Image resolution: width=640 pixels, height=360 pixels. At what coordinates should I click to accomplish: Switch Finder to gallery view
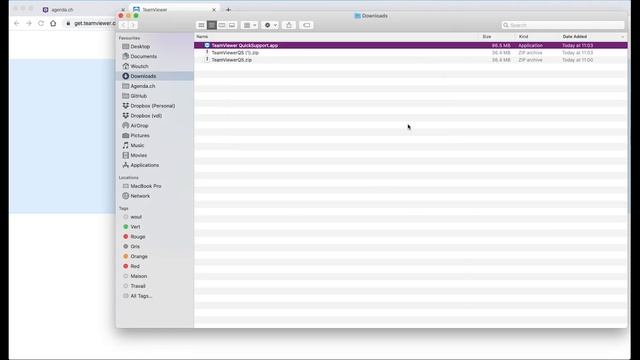click(232, 25)
